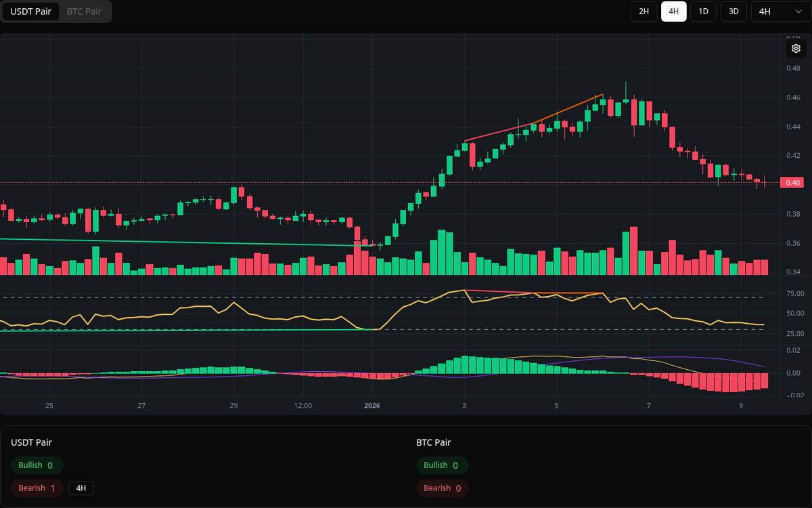Click USDT Pair Bearish 1 badge
The height and width of the screenshot is (508, 812).
(37, 488)
